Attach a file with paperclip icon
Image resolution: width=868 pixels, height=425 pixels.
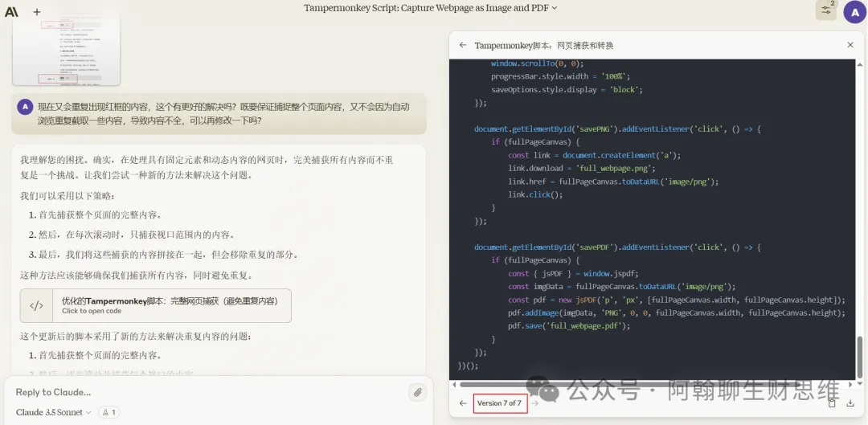coord(418,392)
